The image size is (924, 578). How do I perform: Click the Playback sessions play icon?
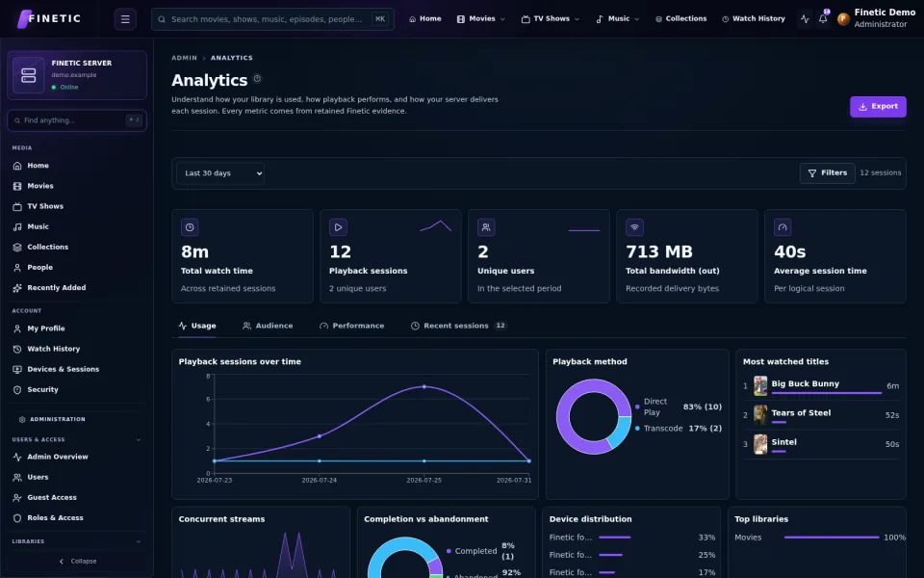(x=338, y=227)
